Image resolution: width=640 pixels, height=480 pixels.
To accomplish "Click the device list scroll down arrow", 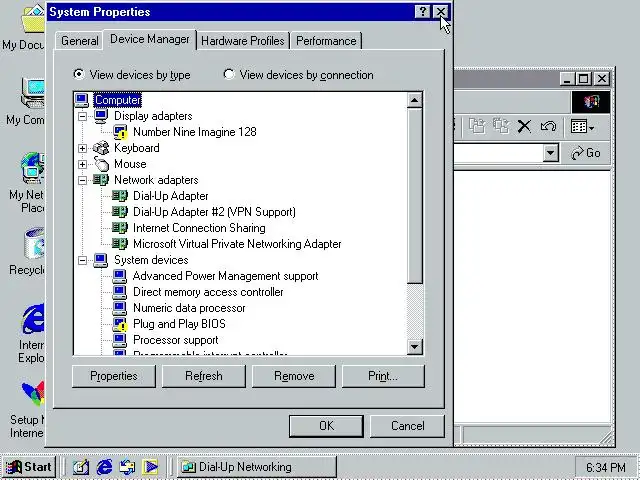I will tap(415, 347).
